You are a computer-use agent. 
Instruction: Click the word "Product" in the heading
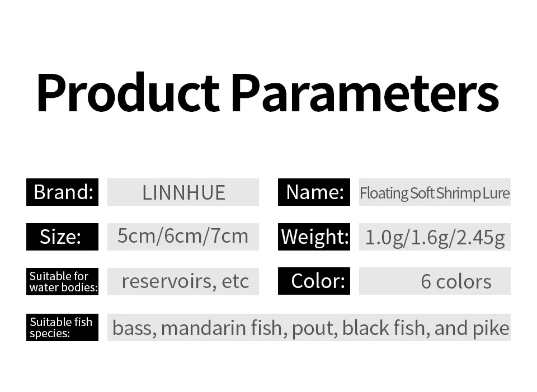[128, 93]
